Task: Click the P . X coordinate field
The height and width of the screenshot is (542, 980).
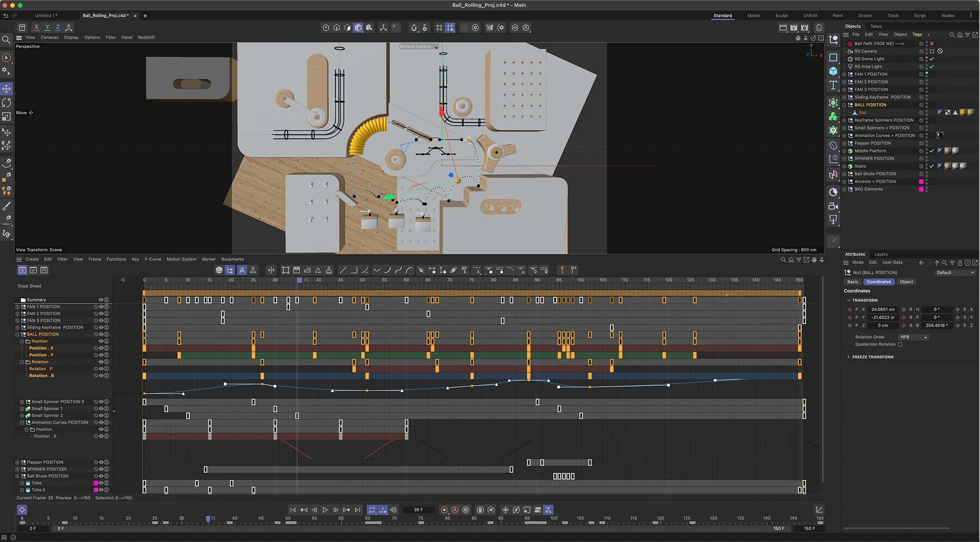Action: point(883,310)
